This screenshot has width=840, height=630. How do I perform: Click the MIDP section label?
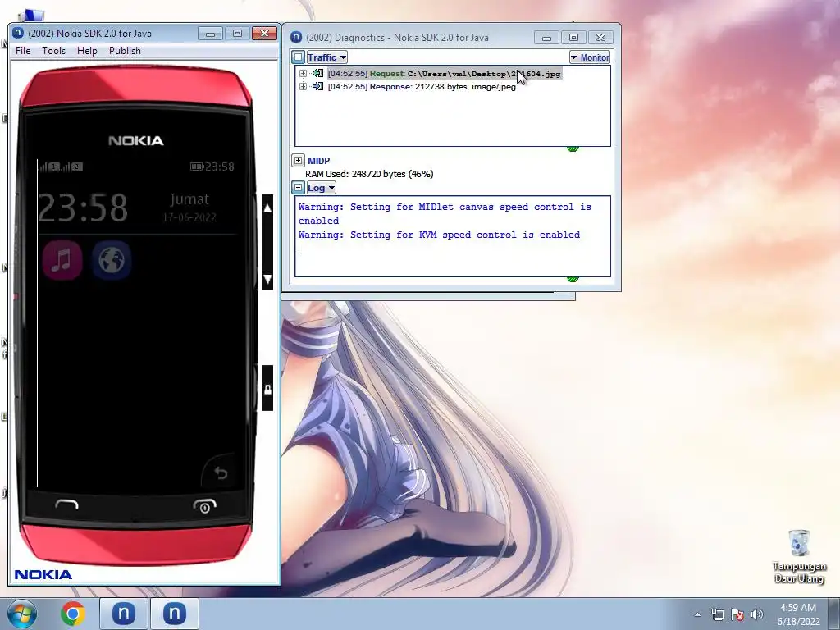pyautogui.click(x=319, y=160)
